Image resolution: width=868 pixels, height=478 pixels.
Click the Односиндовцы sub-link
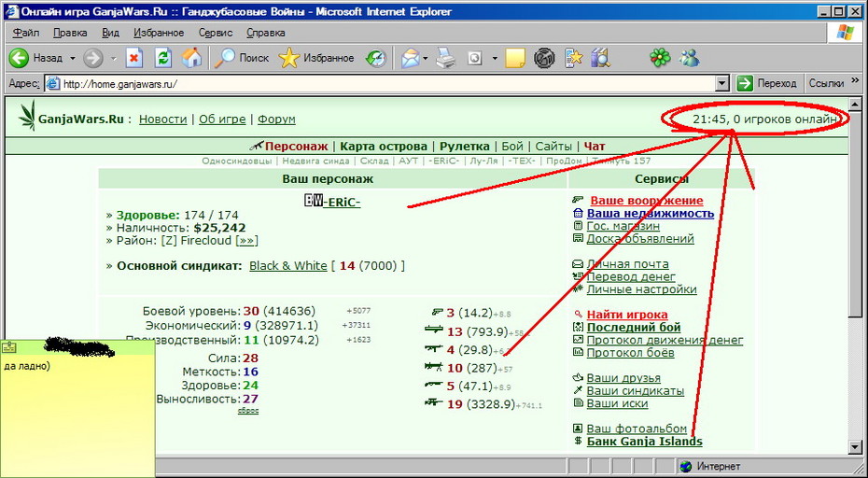coord(236,162)
